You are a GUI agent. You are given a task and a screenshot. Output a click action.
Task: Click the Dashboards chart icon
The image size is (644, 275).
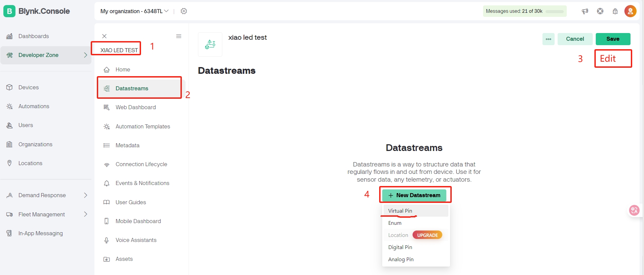pos(9,36)
